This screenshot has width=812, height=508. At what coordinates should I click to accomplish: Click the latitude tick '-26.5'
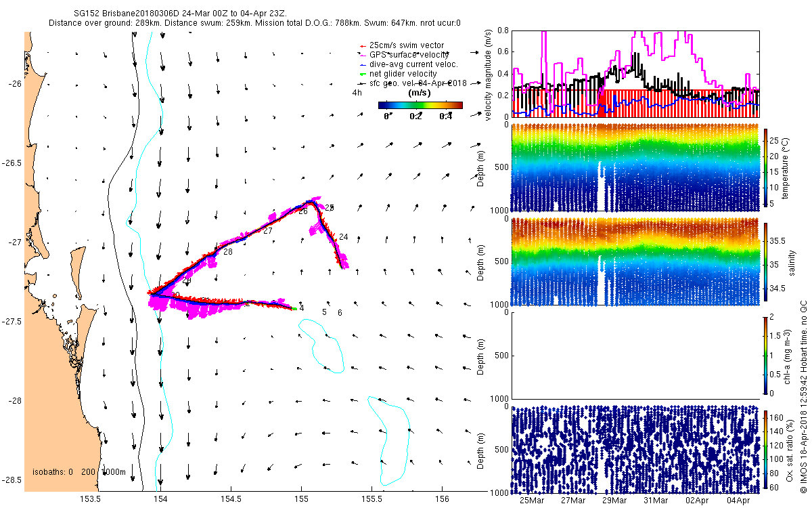point(12,163)
